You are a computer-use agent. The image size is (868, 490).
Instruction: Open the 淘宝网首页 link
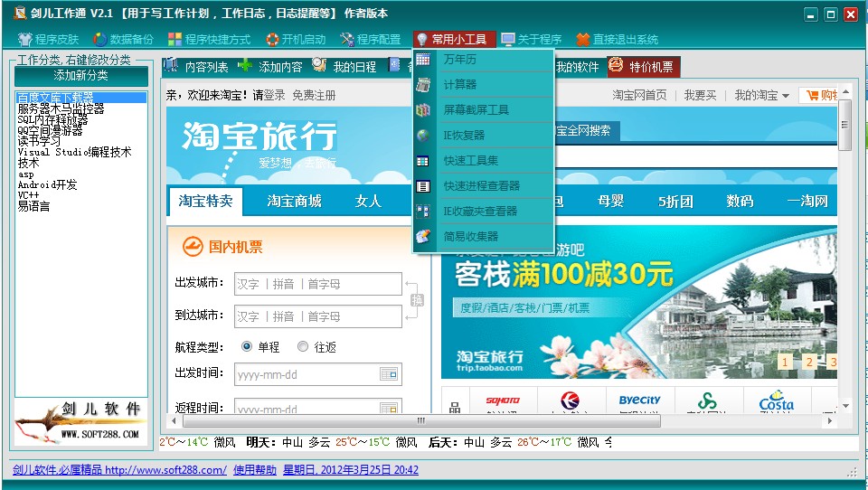click(639, 95)
